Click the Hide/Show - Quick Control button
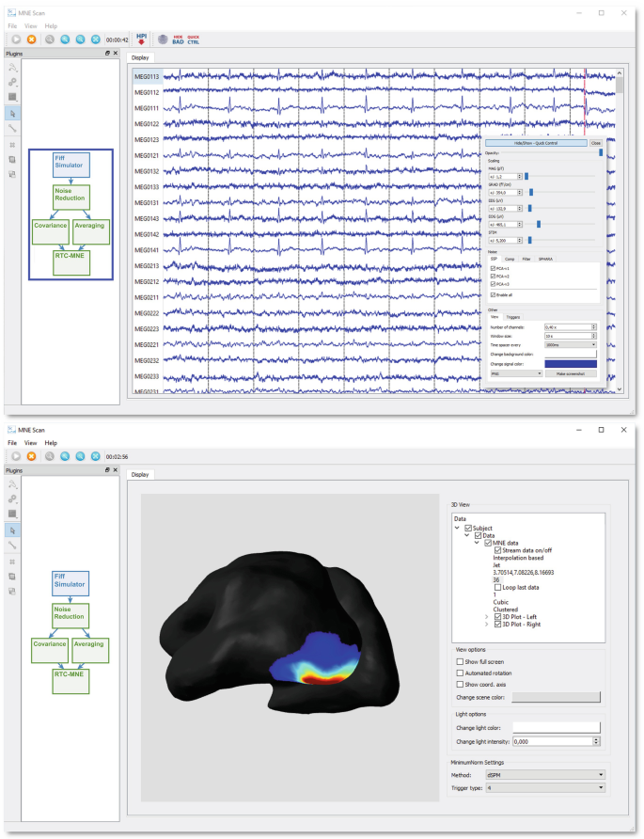Image resolution: width=644 pixels, height=839 pixels. [536, 143]
